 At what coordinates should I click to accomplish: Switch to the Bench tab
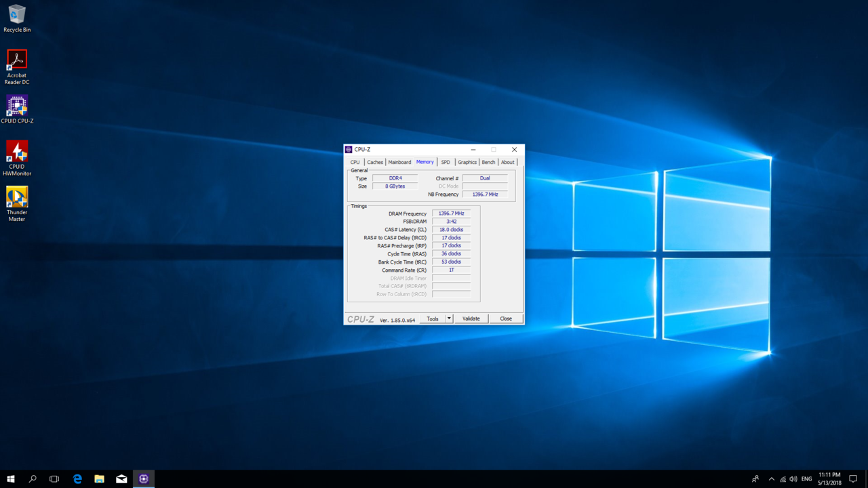[488, 162]
